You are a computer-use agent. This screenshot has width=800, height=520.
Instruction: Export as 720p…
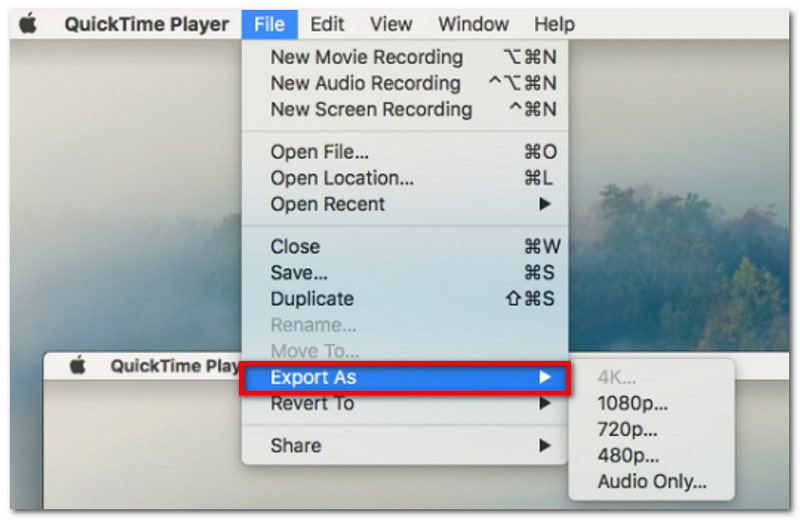[652, 430]
